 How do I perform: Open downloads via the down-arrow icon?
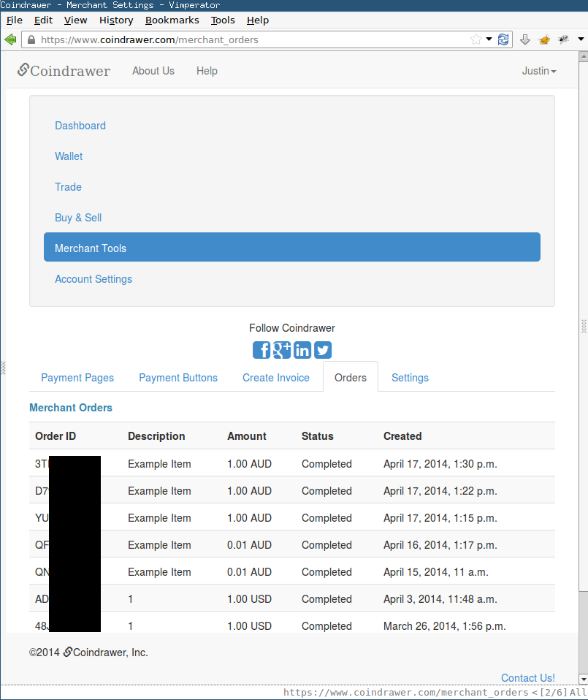525,39
